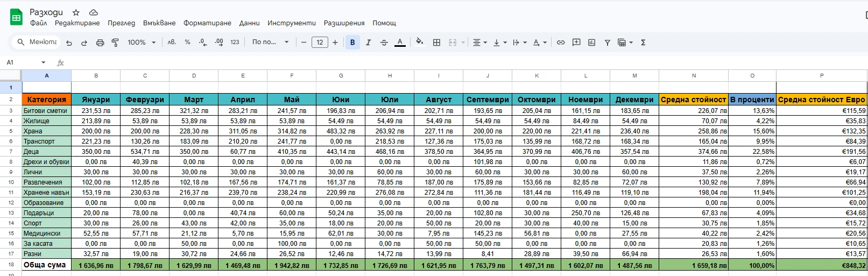Viewport: 868px width, 276px height.
Task: Toggle bold formatting button
Action: coord(352,43)
